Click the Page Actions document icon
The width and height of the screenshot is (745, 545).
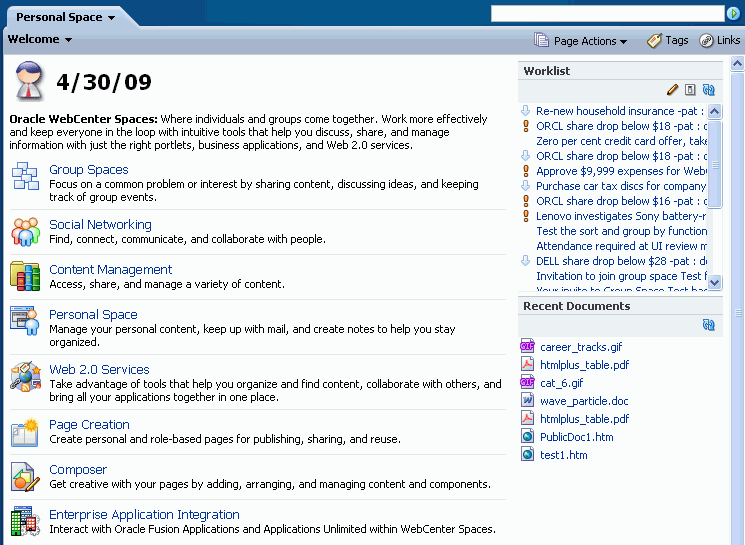[541, 40]
